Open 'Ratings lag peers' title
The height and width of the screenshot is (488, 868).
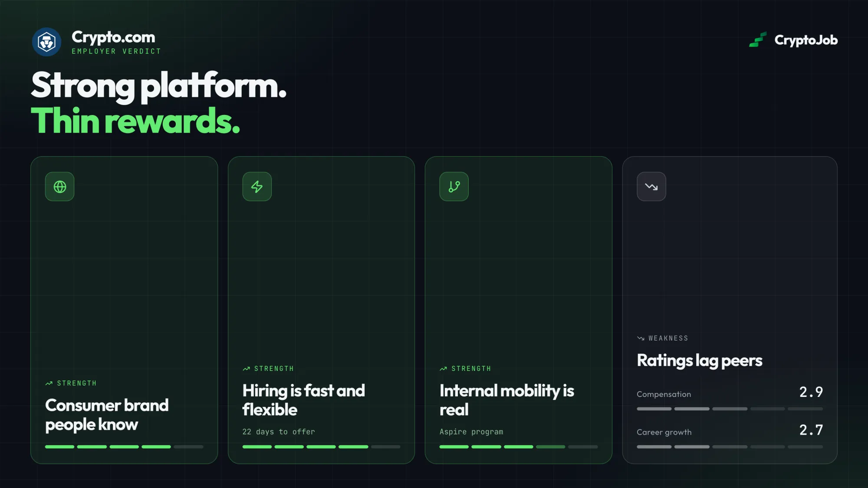point(699,361)
